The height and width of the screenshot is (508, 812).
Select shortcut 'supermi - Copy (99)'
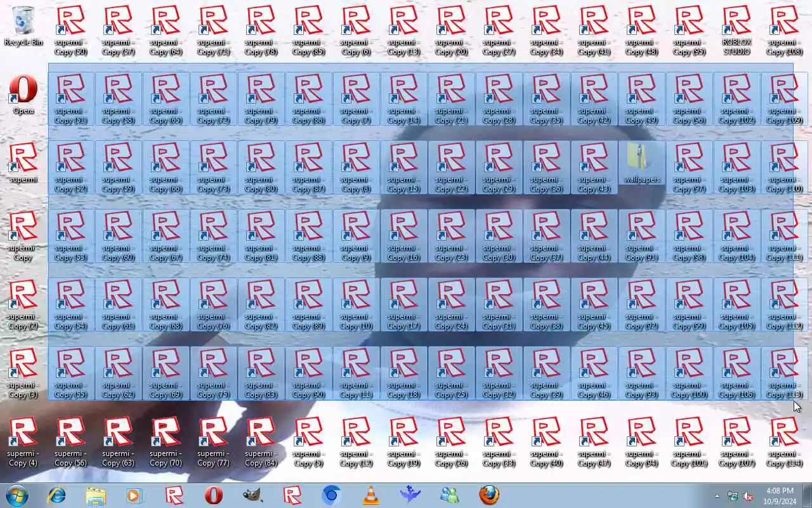690,305
